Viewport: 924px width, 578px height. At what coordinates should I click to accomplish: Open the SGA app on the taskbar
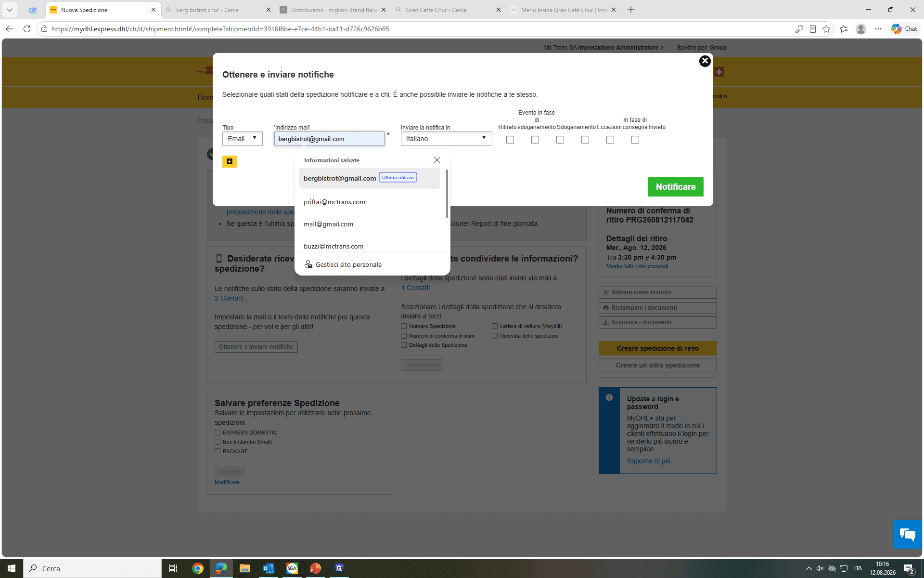pos(292,568)
